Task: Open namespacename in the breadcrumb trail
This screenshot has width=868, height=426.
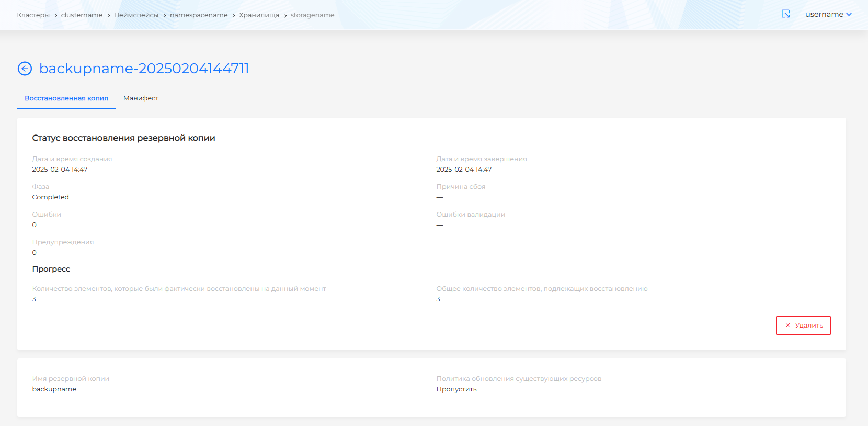Action: [x=199, y=15]
